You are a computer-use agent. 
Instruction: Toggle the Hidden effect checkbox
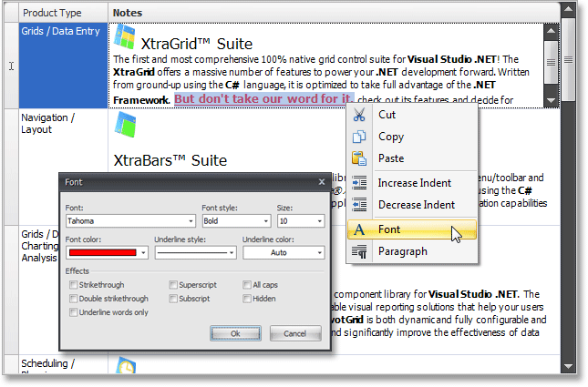pyautogui.click(x=247, y=299)
